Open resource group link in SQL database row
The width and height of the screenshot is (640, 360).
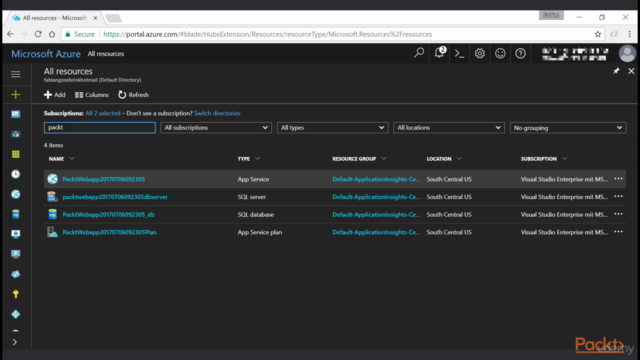coord(376,215)
